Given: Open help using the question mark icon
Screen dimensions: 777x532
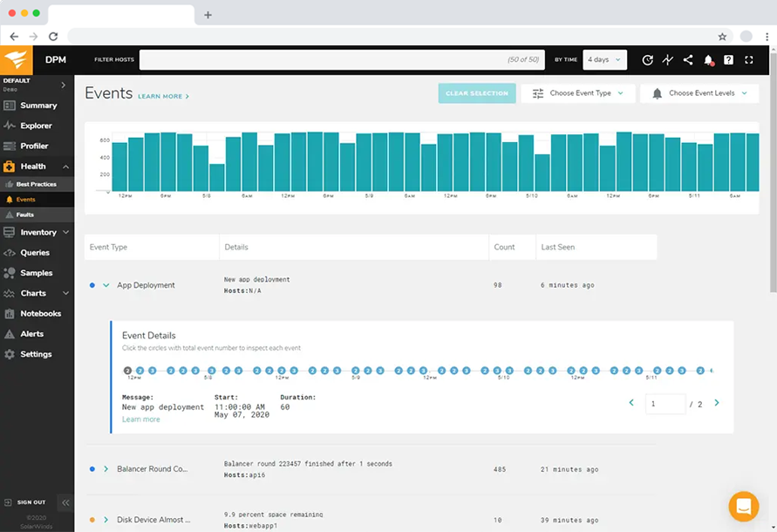Looking at the screenshot, I should pyautogui.click(x=729, y=59).
